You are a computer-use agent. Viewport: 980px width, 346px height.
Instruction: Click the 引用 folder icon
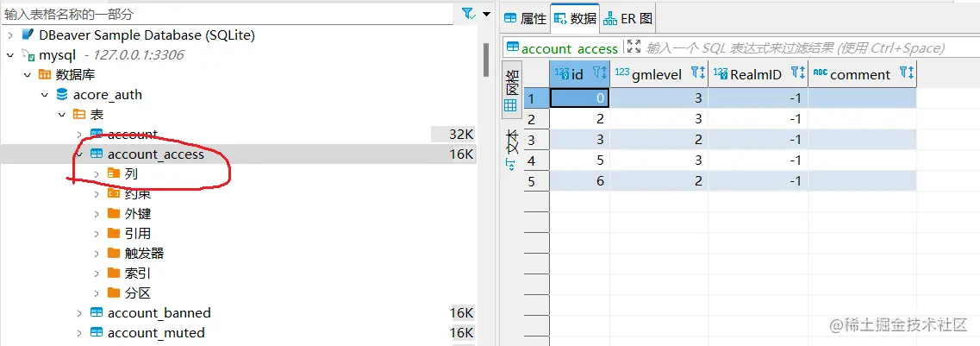click(113, 233)
